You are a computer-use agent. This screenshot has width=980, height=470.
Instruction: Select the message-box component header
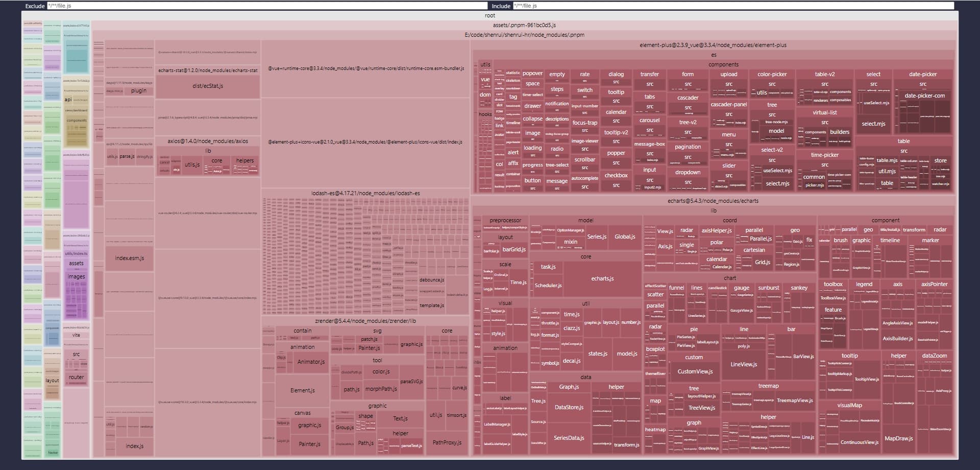tap(649, 144)
